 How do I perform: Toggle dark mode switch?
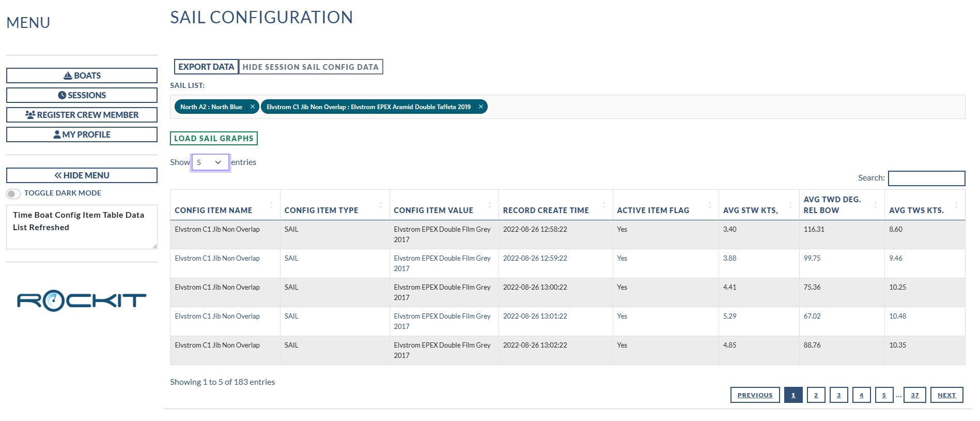coord(13,193)
